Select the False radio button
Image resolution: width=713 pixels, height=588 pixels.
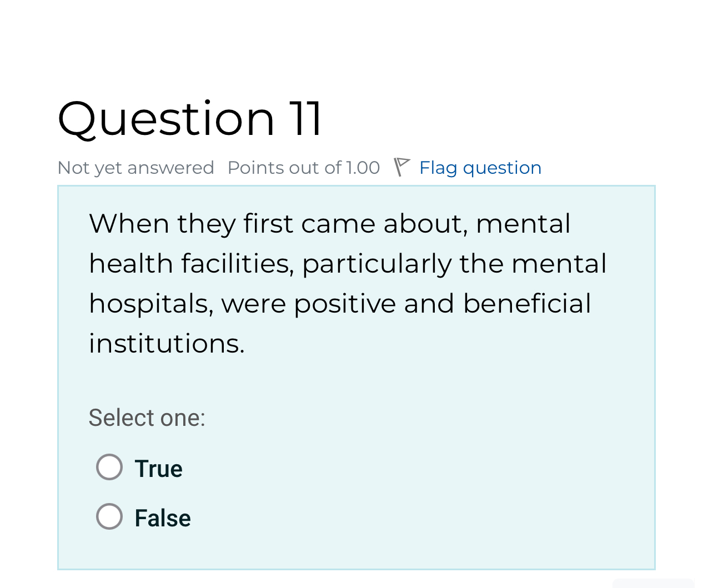(109, 516)
